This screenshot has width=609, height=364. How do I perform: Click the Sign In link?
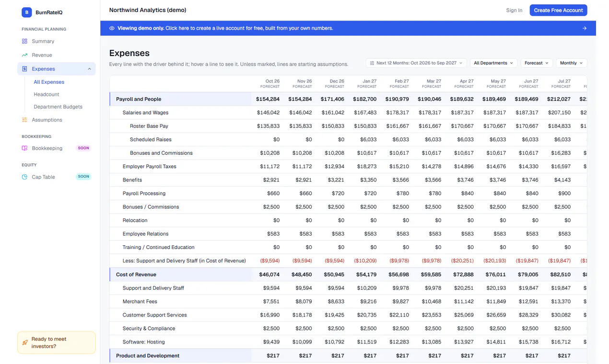(514, 10)
